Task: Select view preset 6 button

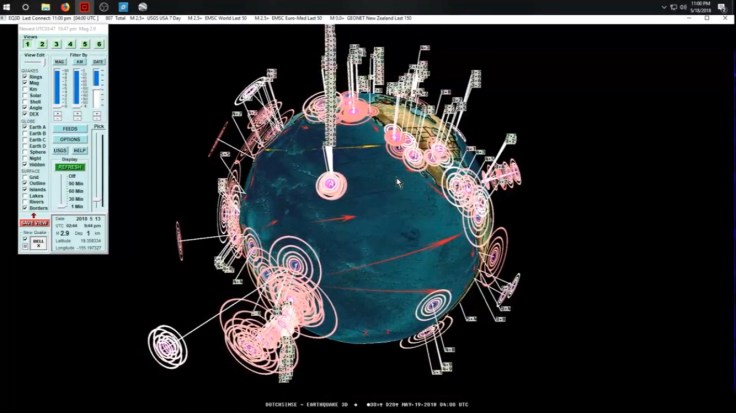Action: (99, 44)
